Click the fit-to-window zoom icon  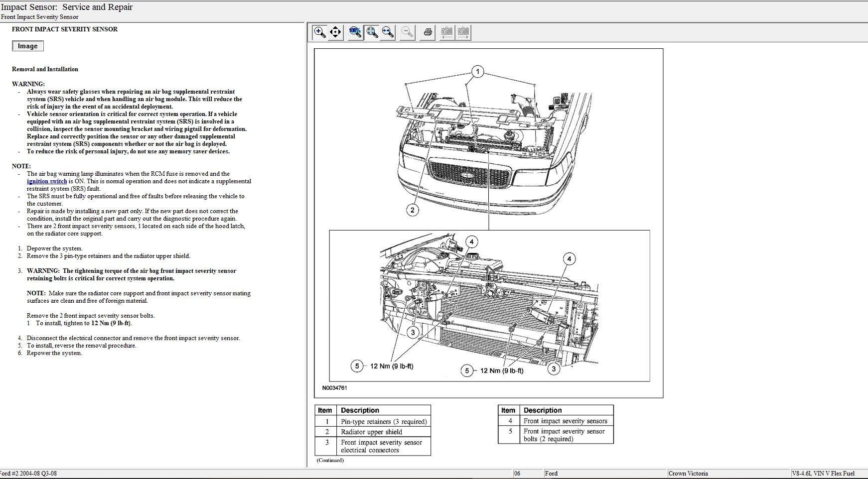point(372,32)
